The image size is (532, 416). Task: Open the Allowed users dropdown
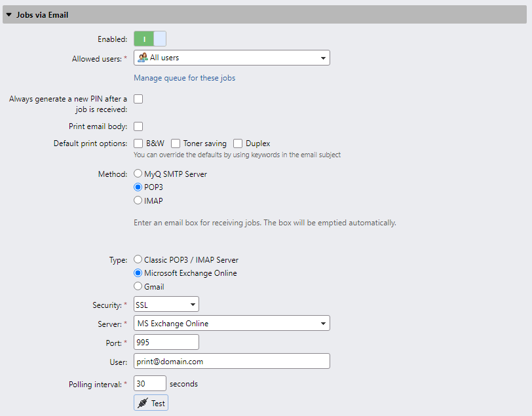click(322, 58)
